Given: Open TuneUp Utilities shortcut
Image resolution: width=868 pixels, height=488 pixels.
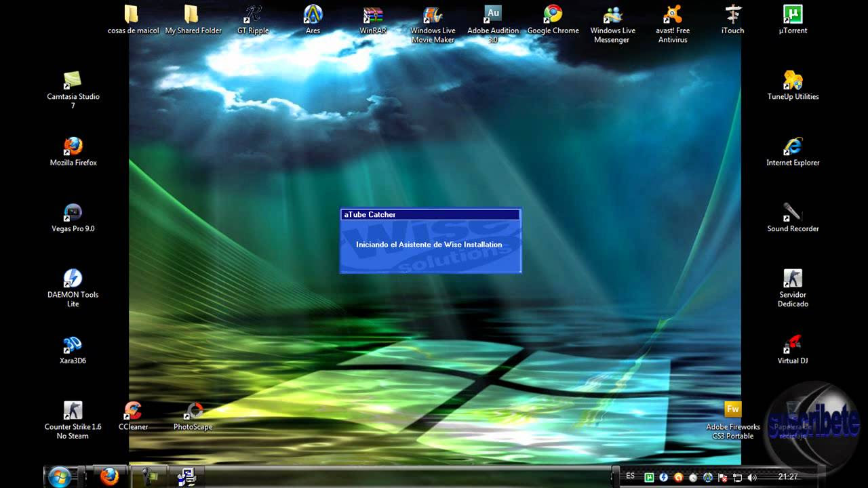Looking at the screenshot, I should [793, 85].
